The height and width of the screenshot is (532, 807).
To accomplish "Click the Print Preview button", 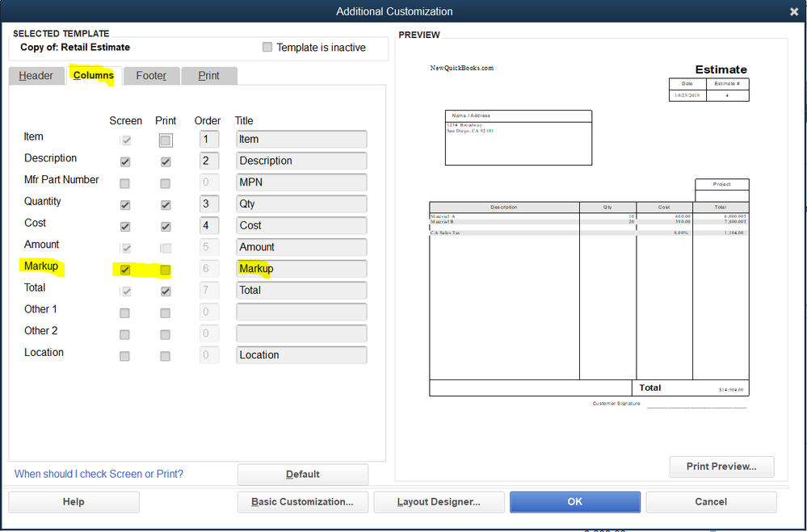I will [721, 467].
